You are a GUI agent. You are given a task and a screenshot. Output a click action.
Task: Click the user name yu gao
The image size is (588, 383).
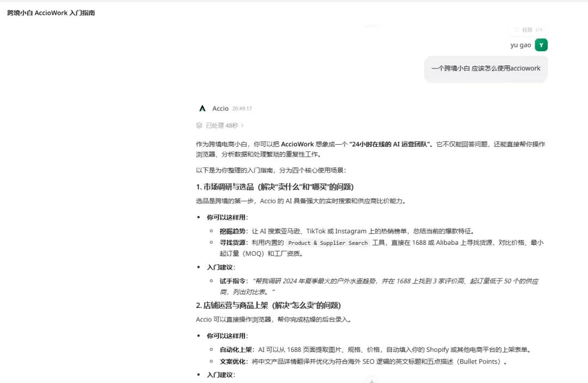coord(520,45)
